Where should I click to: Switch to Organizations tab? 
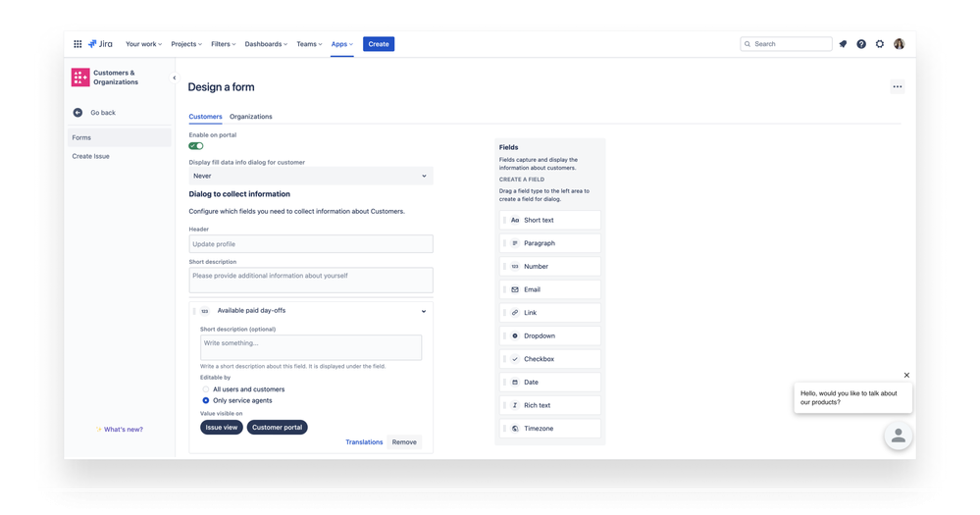tap(250, 117)
